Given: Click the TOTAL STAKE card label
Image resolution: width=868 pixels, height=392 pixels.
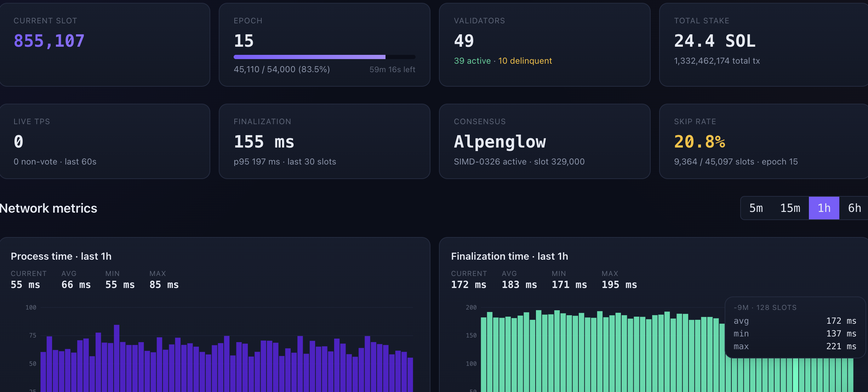Looking at the screenshot, I should [702, 21].
